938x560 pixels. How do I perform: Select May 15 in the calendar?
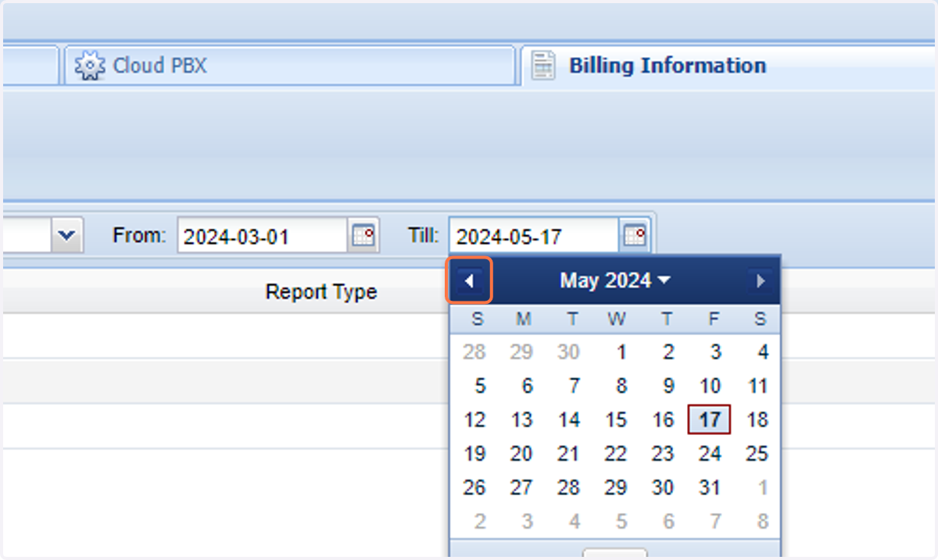point(616,420)
